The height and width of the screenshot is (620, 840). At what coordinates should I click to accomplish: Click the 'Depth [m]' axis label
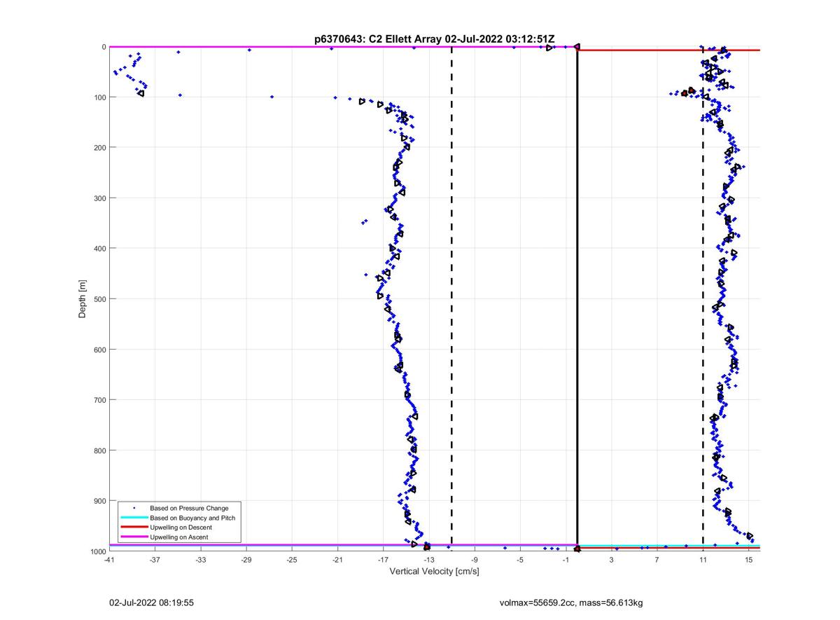pyautogui.click(x=83, y=299)
